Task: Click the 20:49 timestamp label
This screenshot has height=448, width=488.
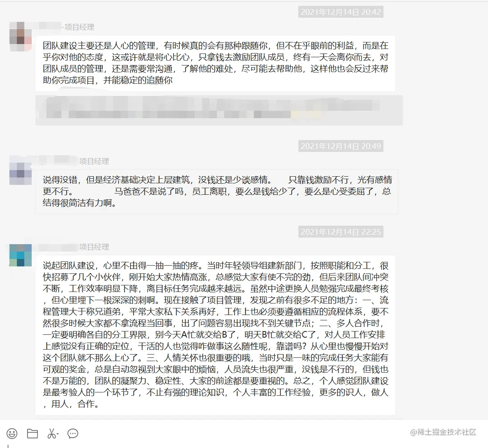Action: coord(341,146)
